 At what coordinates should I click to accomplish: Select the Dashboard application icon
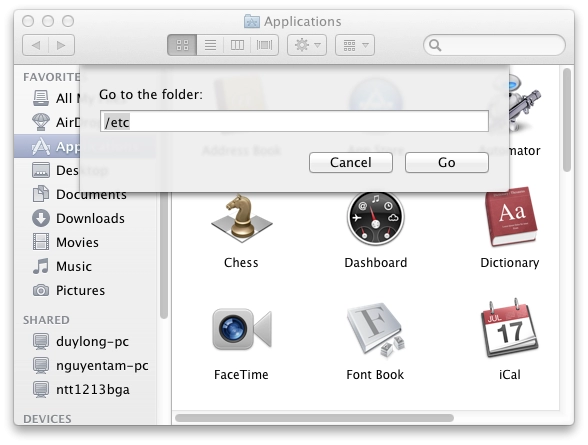(375, 218)
